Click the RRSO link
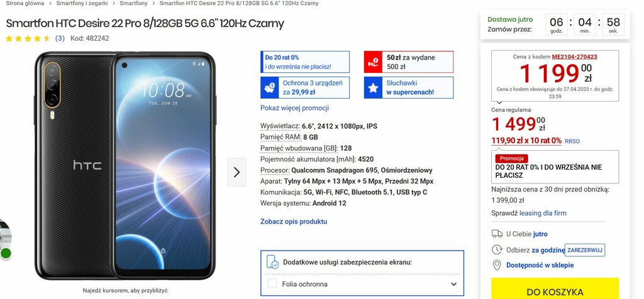Image resolution: width=644 pixels, height=299 pixels. click(x=572, y=141)
